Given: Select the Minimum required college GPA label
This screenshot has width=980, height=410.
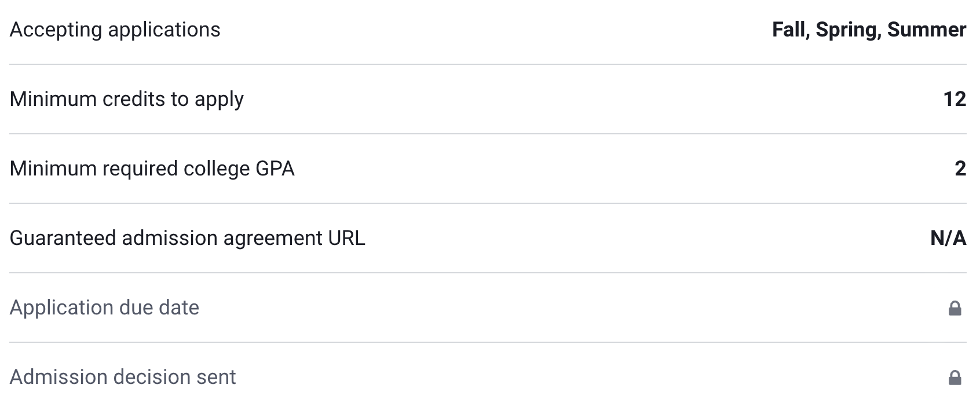Looking at the screenshot, I should tap(152, 169).
